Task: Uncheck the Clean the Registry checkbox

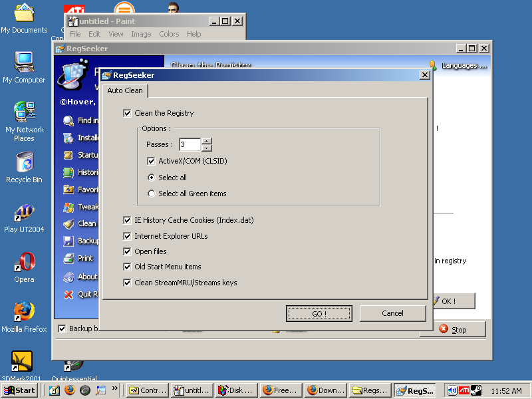Action: tap(128, 114)
